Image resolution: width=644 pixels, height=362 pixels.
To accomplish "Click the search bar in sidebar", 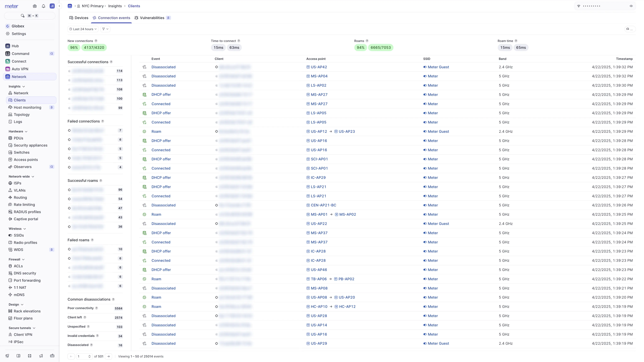I will 30,16.
